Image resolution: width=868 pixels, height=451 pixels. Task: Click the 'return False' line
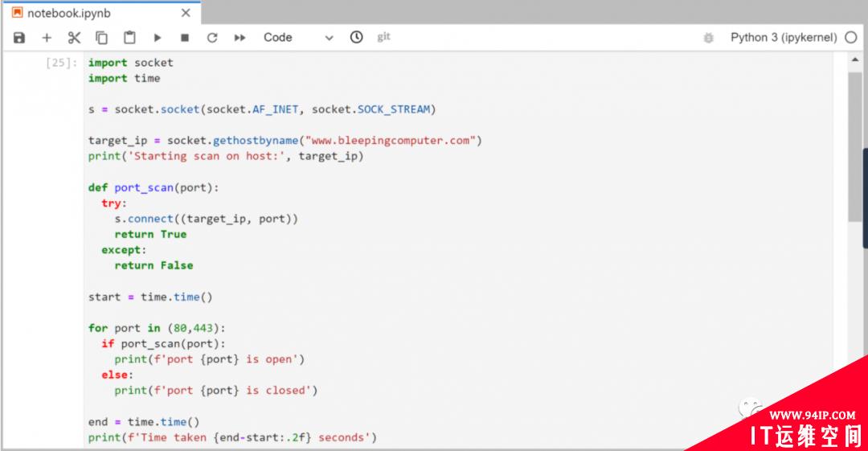click(x=154, y=265)
